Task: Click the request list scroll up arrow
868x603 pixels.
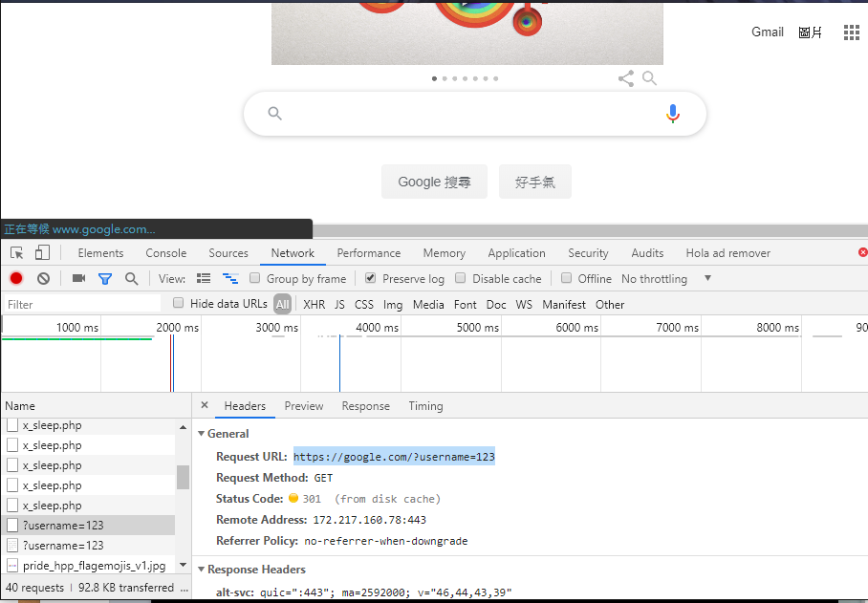Action: 183,427
